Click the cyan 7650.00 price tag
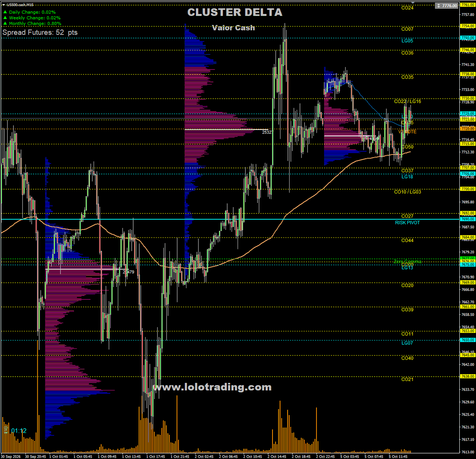This screenshot has height=459, width=476. 468,340
